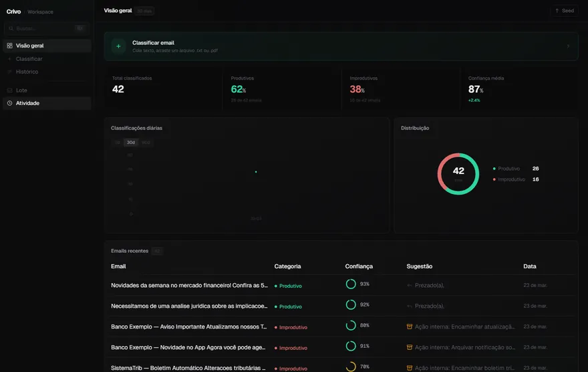Click Improdutivo tag in Banco Exemplo Novidade row
The image size is (588, 372).
pyautogui.click(x=291, y=348)
